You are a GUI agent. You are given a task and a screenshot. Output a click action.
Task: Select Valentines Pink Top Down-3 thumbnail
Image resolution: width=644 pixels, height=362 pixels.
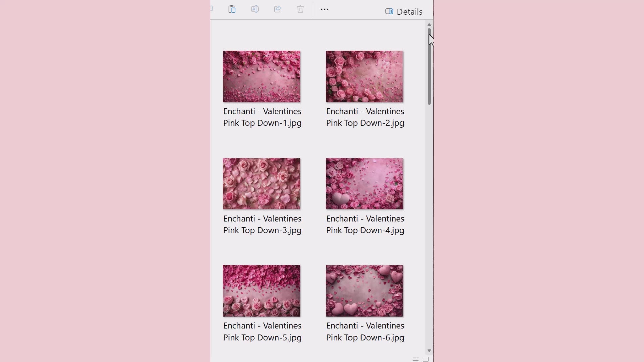point(262,184)
